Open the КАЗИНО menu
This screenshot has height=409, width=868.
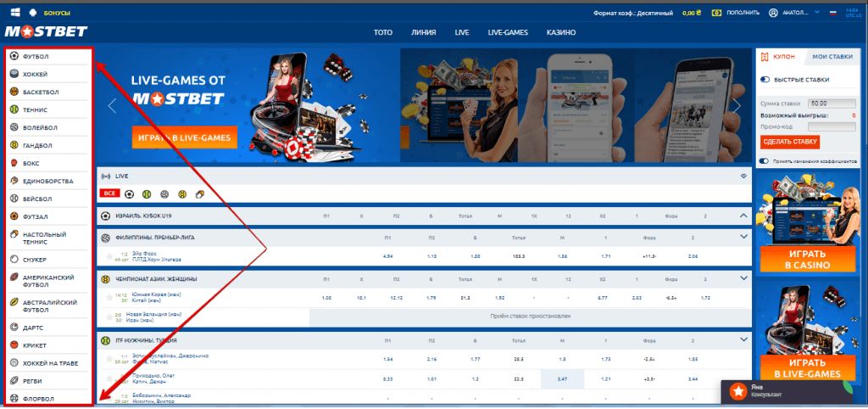pyautogui.click(x=561, y=33)
